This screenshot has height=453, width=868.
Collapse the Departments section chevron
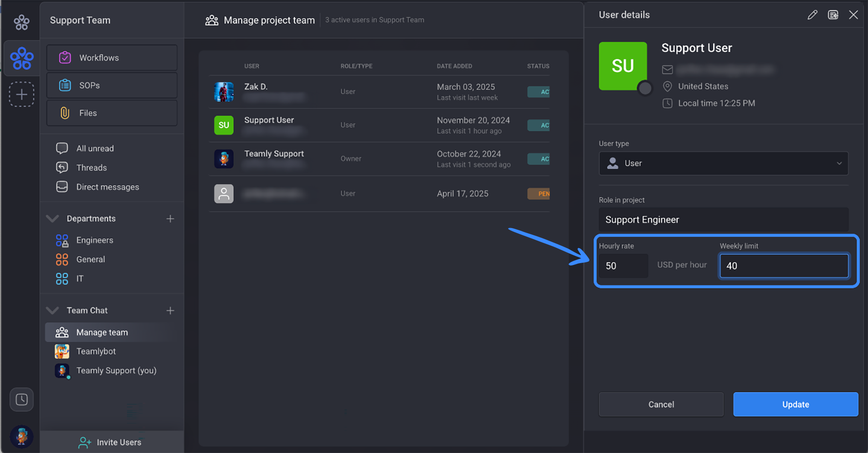point(52,219)
